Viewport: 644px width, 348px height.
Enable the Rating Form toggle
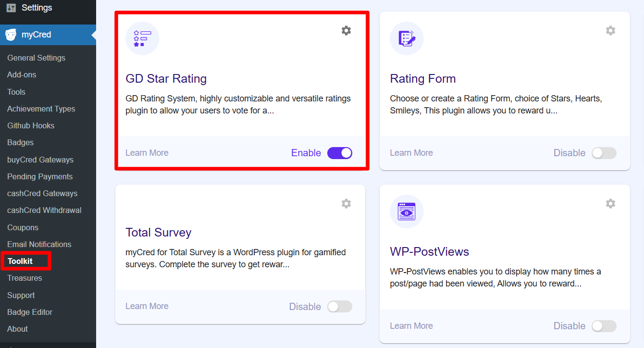click(x=604, y=153)
